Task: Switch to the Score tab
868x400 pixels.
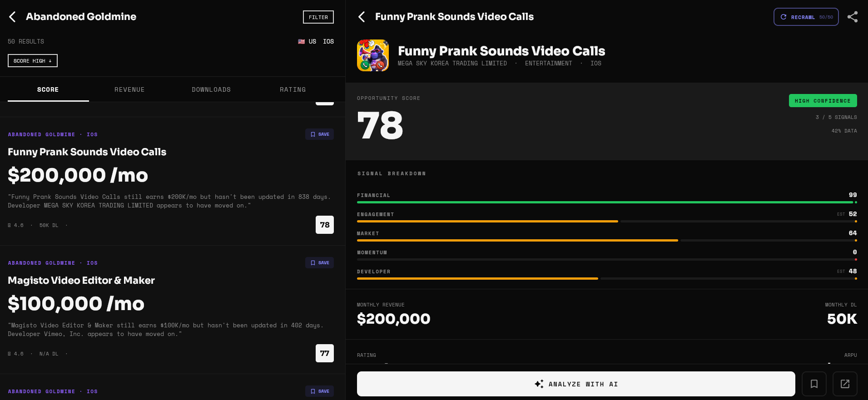Action: 48,89
